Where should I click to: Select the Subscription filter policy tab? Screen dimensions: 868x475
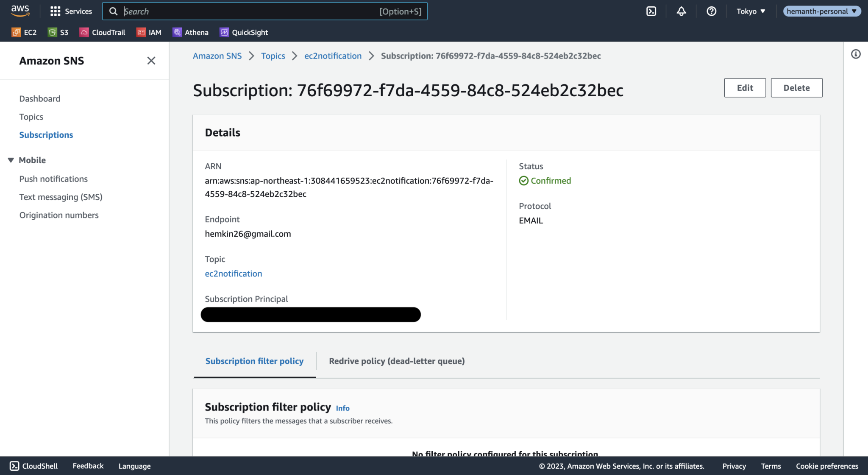(x=254, y=361)
